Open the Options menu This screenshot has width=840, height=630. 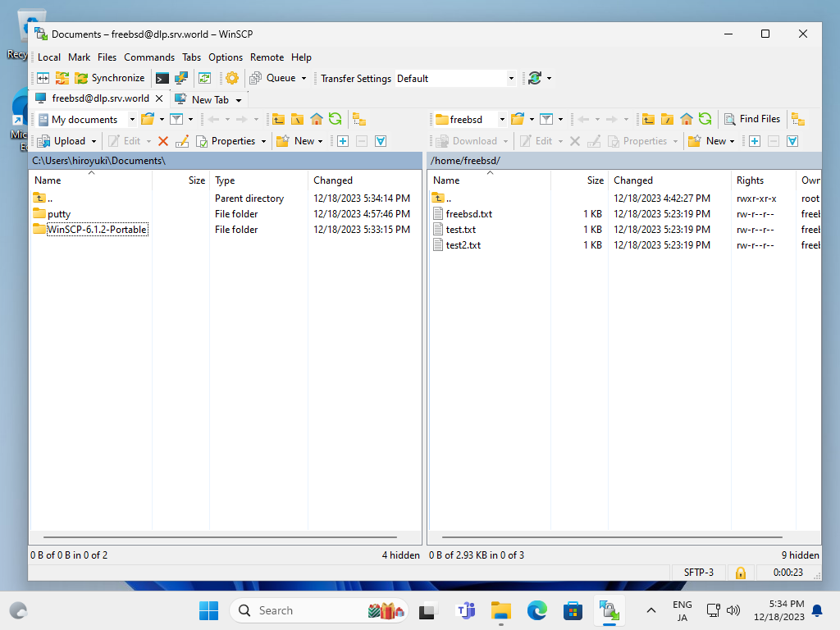point(226,57)
